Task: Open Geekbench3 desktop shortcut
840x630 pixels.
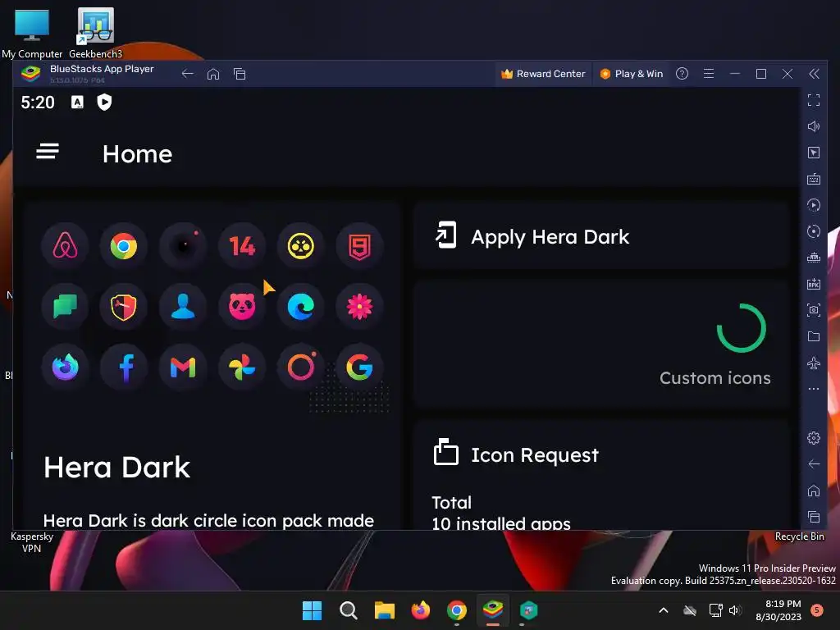Action: [x=95, y=33]
